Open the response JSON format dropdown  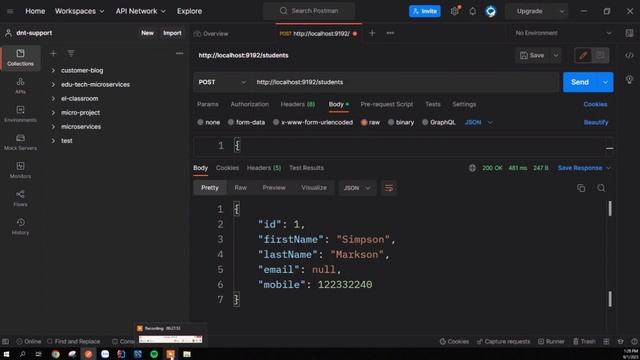coord(357,188)
